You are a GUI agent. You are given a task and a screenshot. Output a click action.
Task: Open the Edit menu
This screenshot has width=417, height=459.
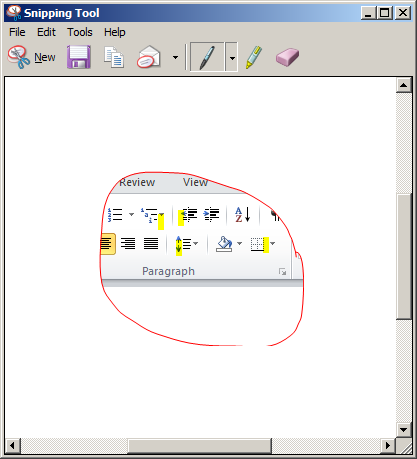46,32
